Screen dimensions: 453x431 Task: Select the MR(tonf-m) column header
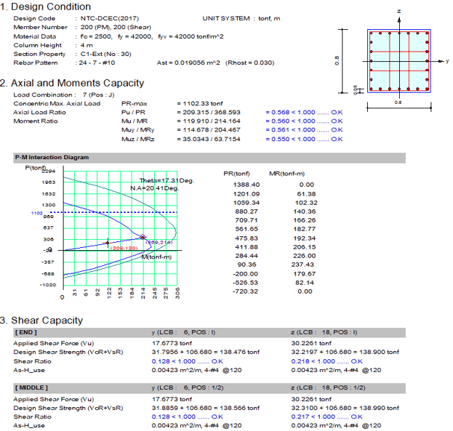[287, 174]
